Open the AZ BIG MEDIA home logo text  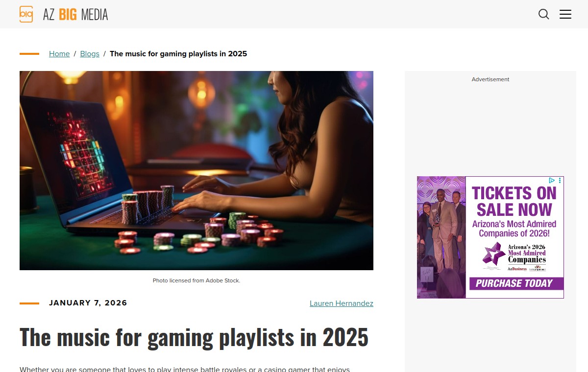75,15
